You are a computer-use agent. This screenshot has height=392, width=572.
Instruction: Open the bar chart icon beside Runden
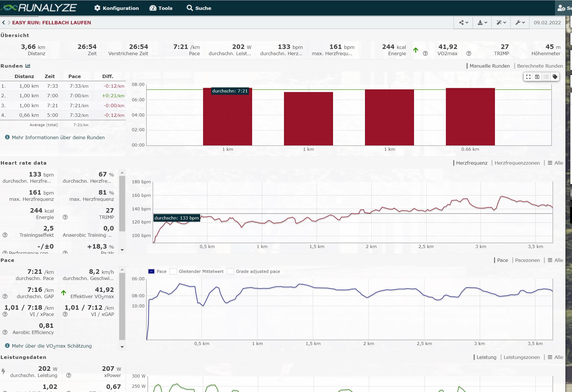tap(28, 66)
